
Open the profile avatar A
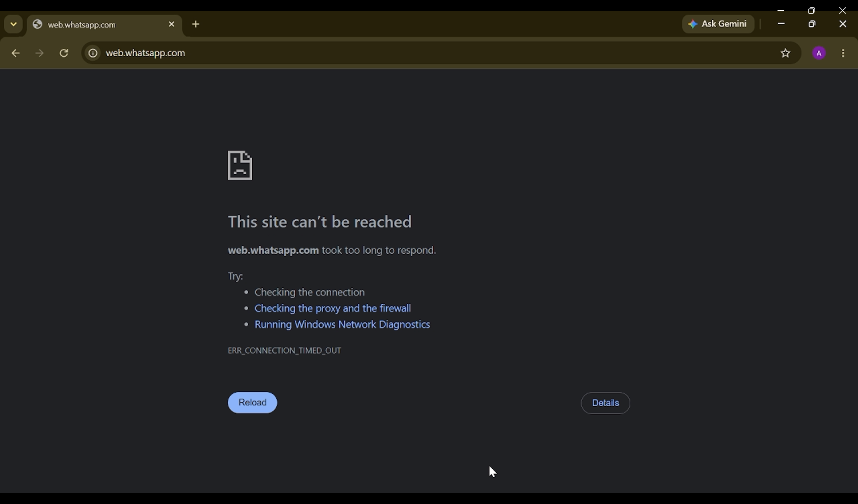pyautogui.click(x=819, y=53)
